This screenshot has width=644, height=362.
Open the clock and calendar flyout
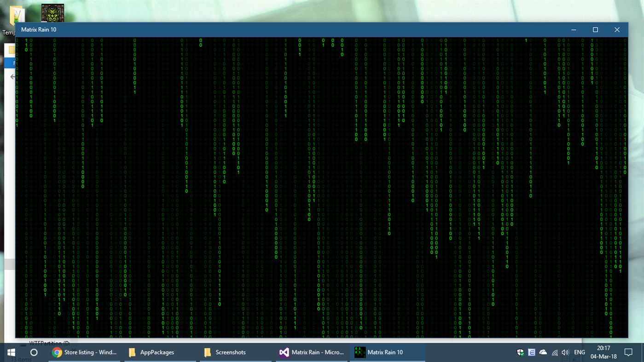[x=604, y=352]
